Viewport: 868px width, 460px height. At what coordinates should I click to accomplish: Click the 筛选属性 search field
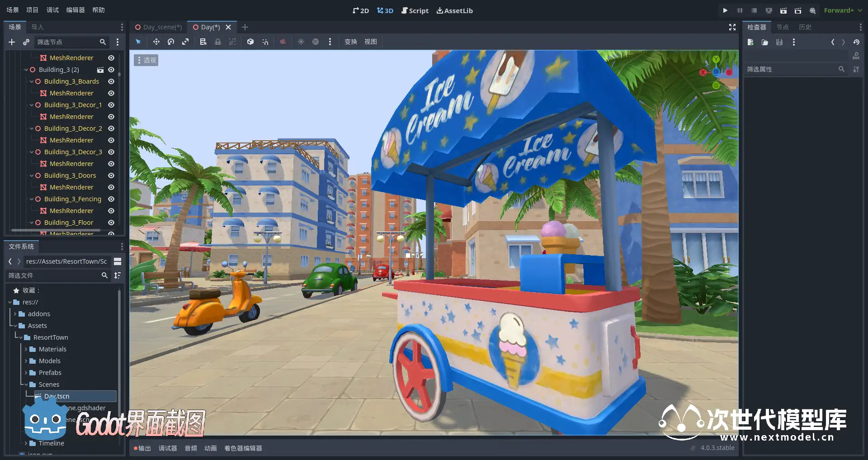pyautogui.click(x=791, y=69)
